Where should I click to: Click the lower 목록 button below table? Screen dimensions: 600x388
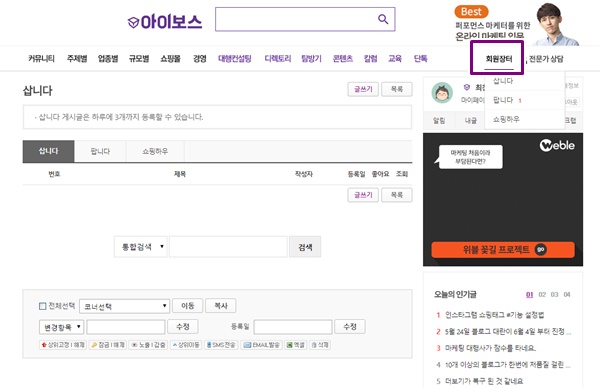tap(397, 195)
